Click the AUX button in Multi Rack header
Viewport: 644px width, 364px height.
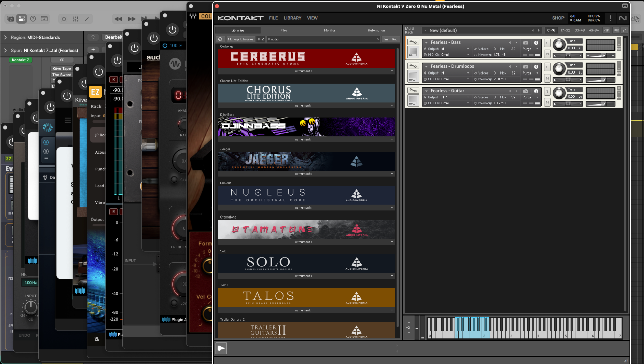tap(616, 30)
